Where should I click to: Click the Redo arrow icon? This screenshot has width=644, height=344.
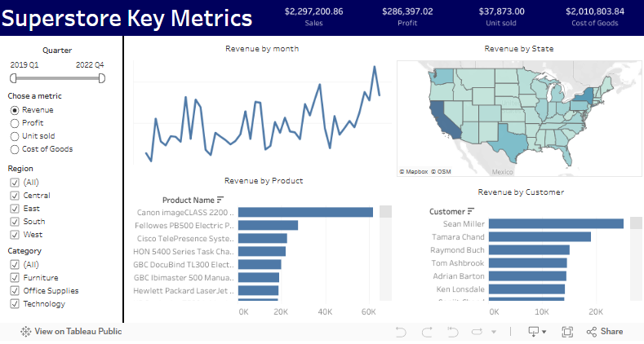coord(426,332)
